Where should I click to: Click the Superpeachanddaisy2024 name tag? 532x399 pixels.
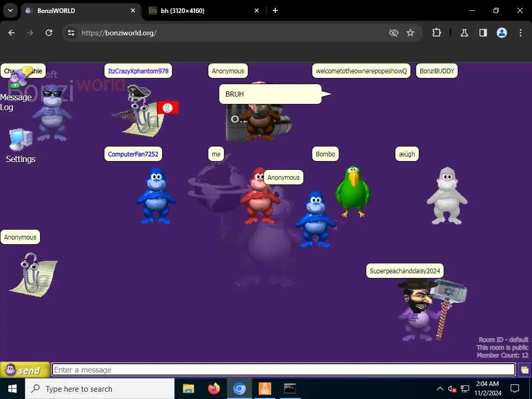coord(405,271)
